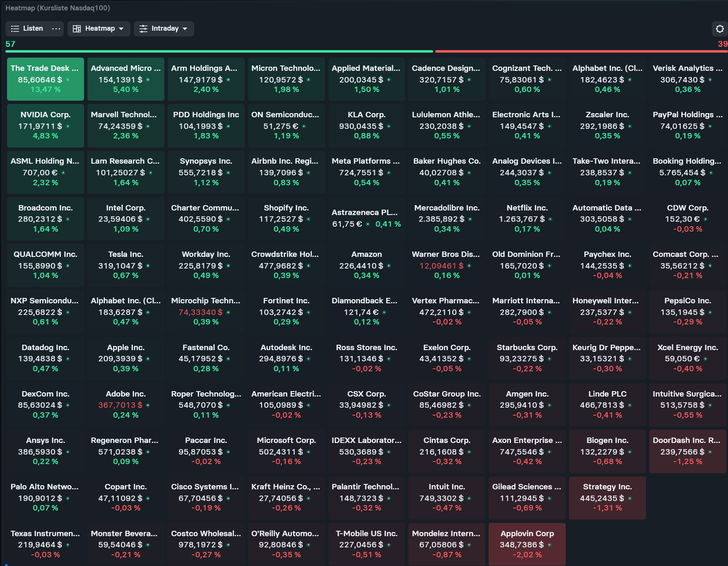The image size is (728, 566).
Task: Click the red decliners progress bar
Action: tap(581, 51)
